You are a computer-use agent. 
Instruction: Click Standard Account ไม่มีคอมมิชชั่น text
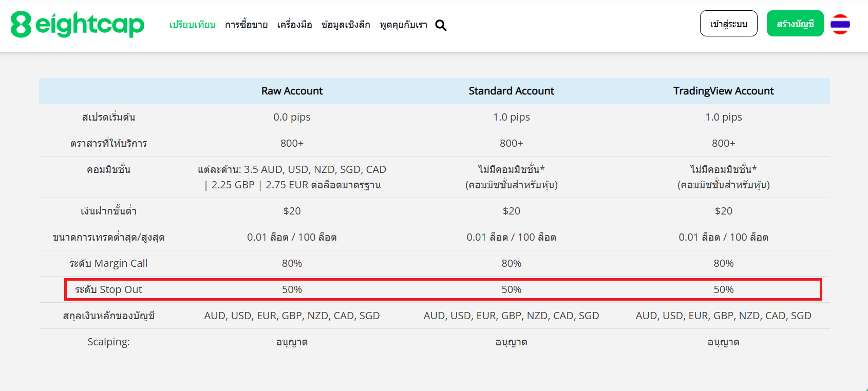(x=511, y=169)
